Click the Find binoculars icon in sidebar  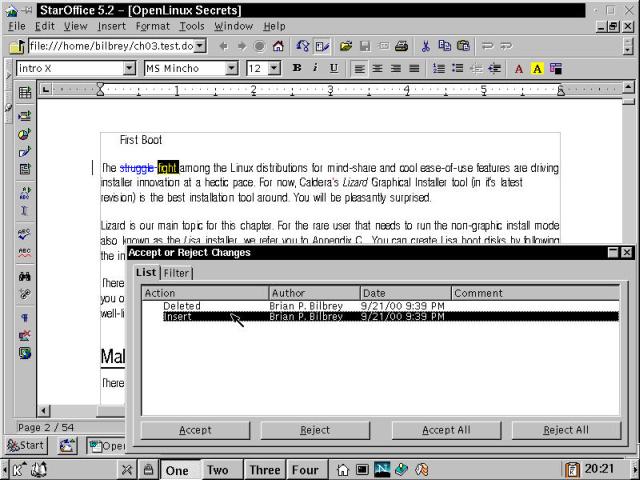(x=24, y=276)
